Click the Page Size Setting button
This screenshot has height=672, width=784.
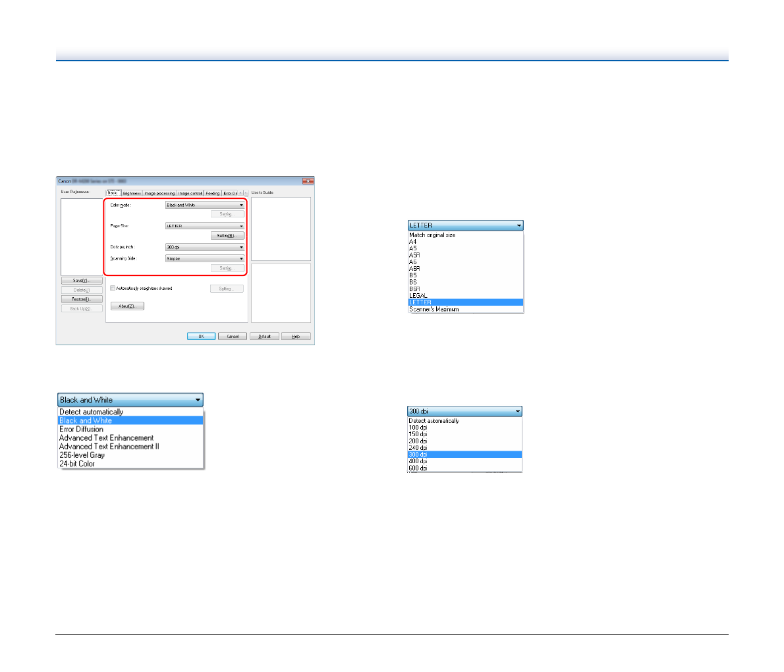(227, 236)
